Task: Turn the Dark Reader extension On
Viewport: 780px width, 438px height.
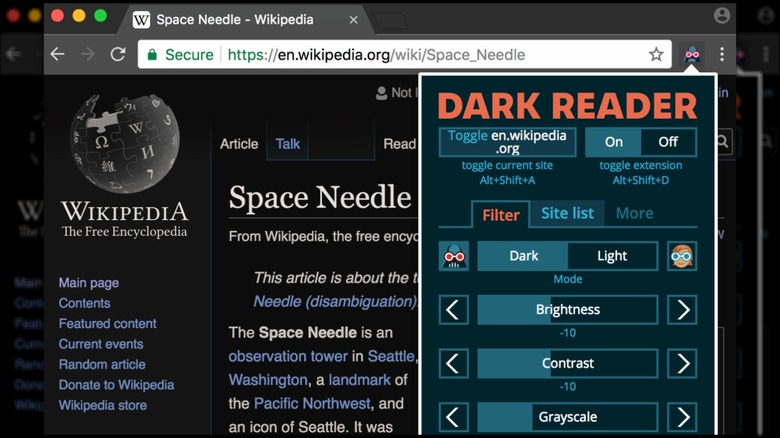Action: (613, 142)
